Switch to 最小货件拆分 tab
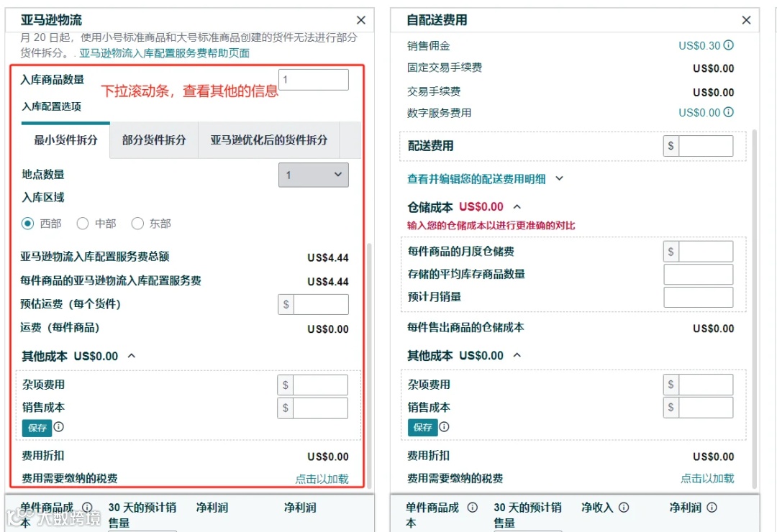Screen dimensions: 777x532 click(x=65, y=140)
